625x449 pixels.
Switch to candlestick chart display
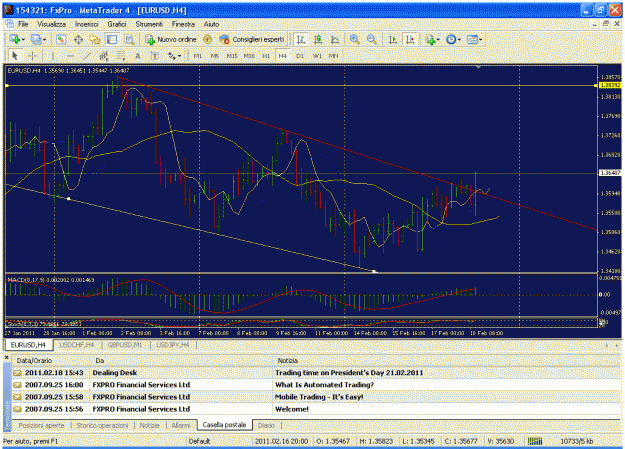point(318,39)
